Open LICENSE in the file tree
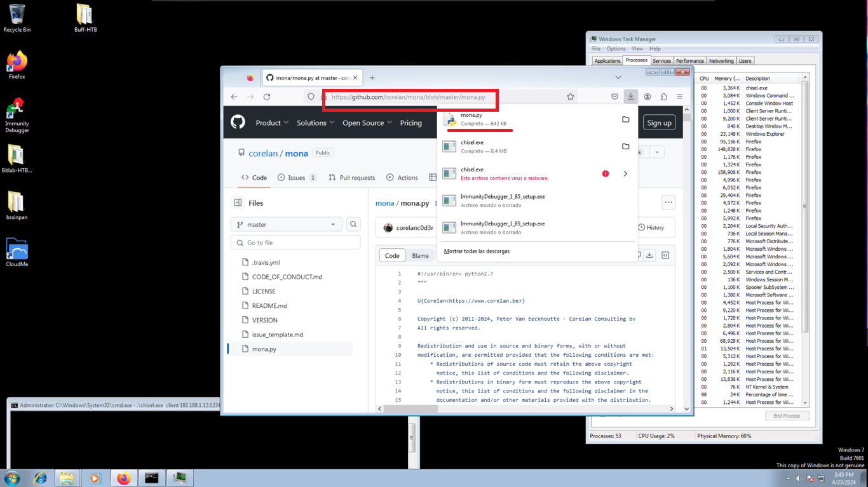Viewport: 868px width, 487px height. click(264, 291)
